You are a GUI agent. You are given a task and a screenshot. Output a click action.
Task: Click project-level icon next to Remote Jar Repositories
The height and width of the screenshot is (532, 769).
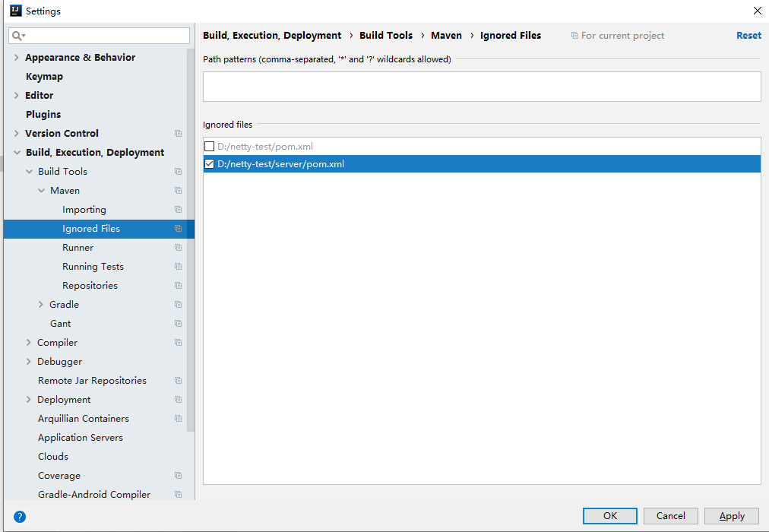tap(178, 381)
